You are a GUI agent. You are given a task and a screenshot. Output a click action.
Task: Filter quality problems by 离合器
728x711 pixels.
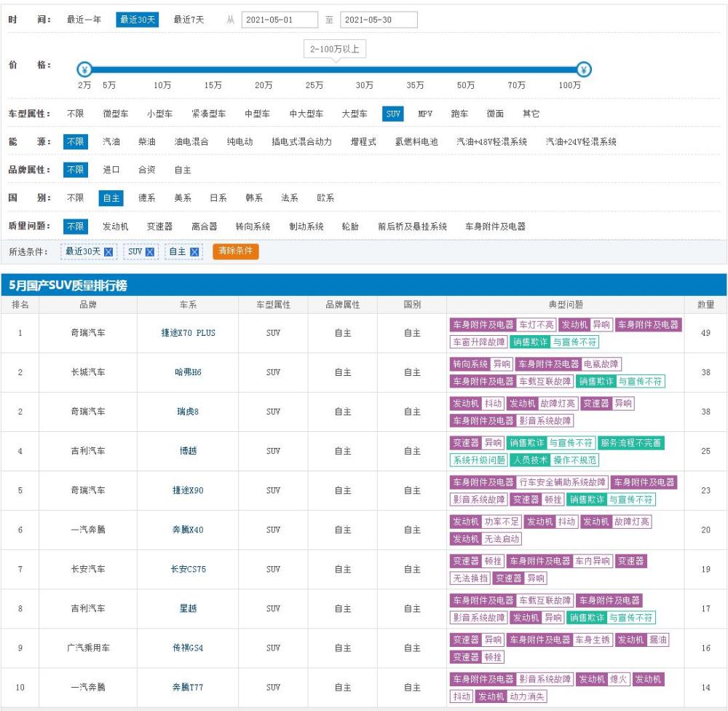pyautogui.click(x=205, y=227)
